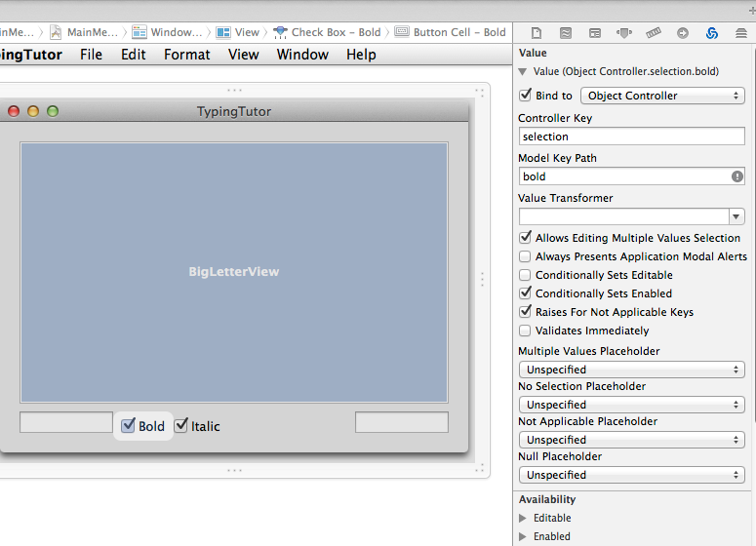Toggle the Bold checkbox in TypingTutor window

128,425
